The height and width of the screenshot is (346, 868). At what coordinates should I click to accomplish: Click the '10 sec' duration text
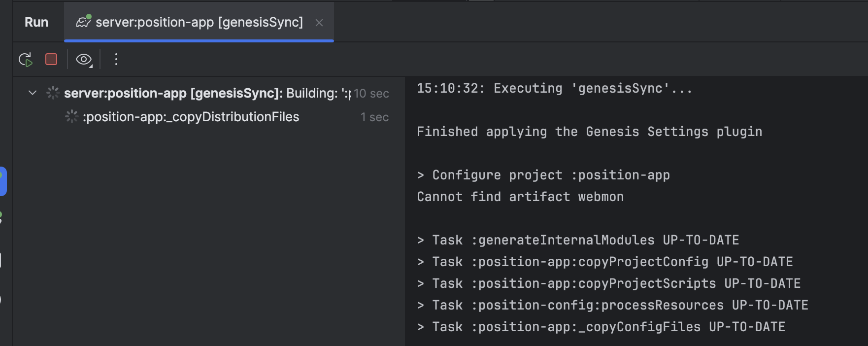click(371, 94)
